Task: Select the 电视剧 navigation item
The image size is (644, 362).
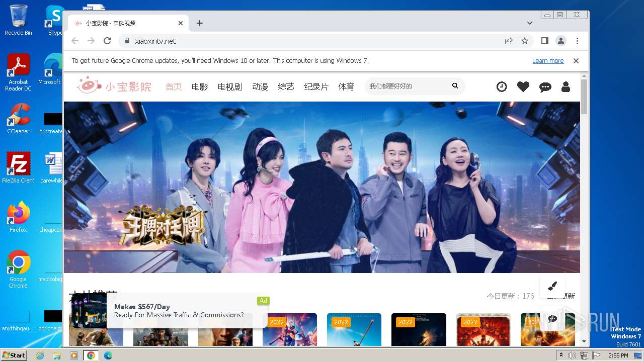Action: pyautogui.click(x=230, y=86)
